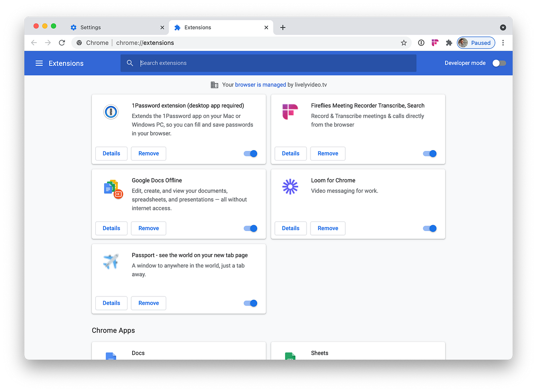Disable the Google Docs Offline extension
Image resolution: width=537 pixels, height=392 pixels.
(250, 228)
